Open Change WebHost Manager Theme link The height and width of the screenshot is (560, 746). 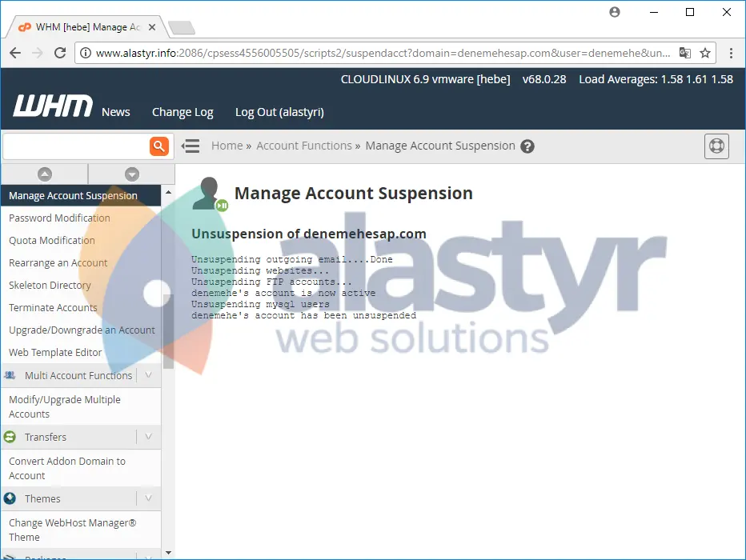pos(72,530)
